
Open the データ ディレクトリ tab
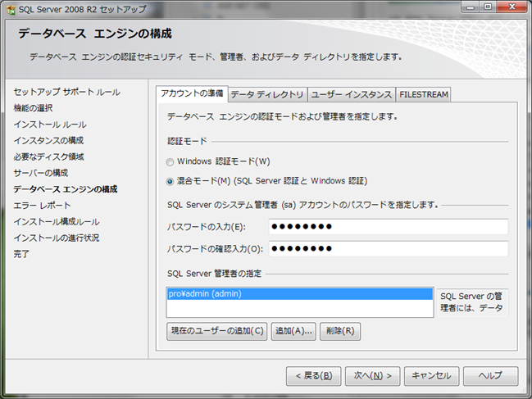pyautogui.click(x=267, y=94)
